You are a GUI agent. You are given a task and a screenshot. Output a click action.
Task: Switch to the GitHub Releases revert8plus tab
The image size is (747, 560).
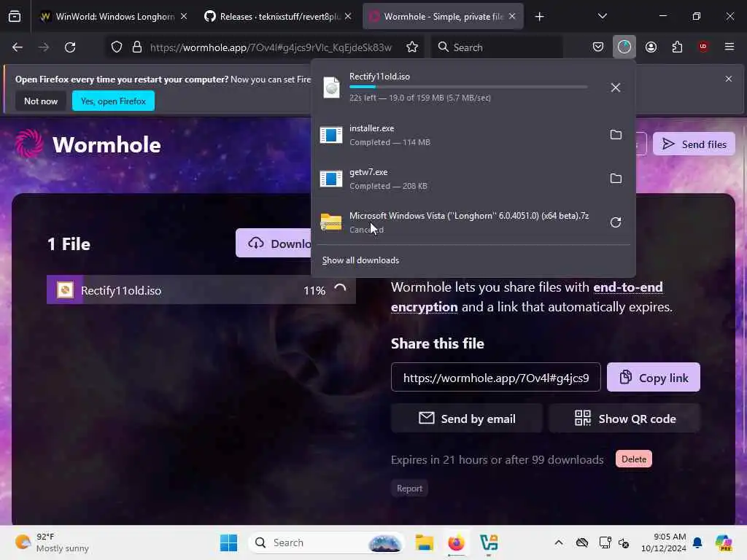(279, 17)
